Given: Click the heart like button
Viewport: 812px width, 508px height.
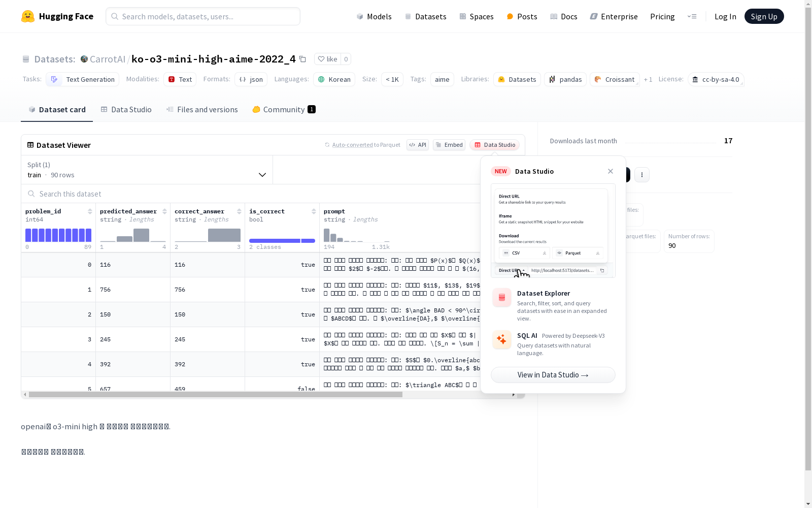Looking at the screenshot, I should click(x=327, y=59).
